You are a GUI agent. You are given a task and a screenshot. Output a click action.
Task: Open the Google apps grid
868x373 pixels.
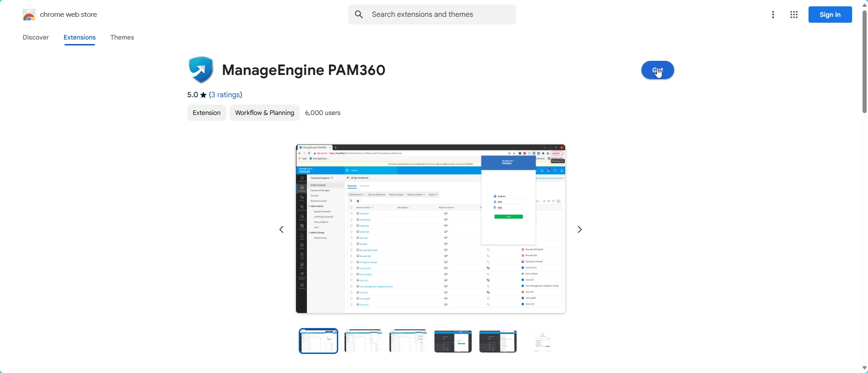click(794, 15)
